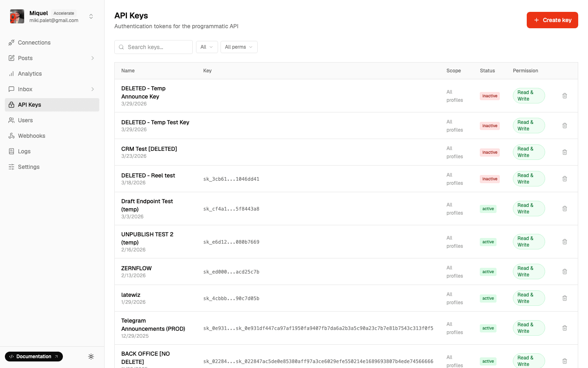Select Users from the sidebar menu
The image size is (588, 368).
26,120
